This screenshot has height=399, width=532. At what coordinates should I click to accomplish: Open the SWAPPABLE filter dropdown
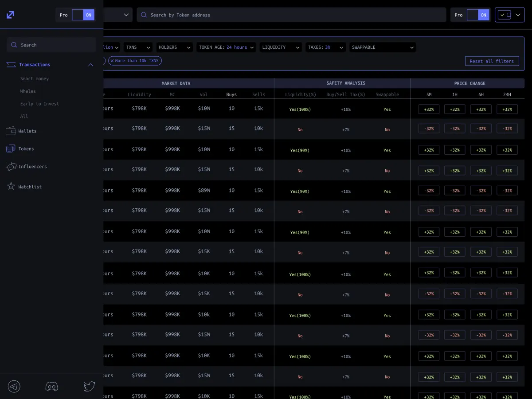(x=383, y=47)
